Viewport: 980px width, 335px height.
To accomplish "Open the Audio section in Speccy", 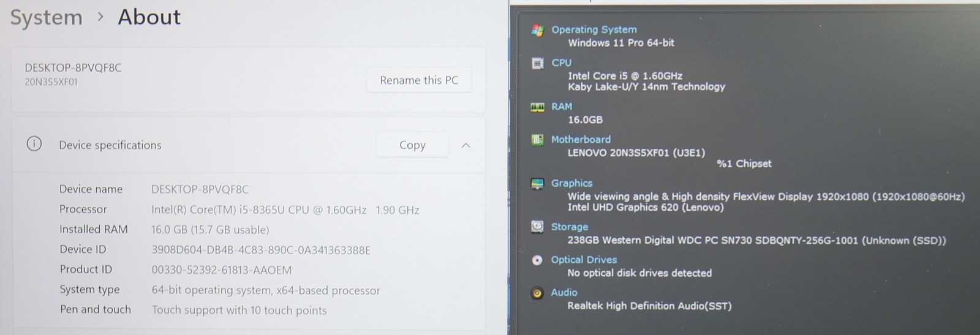I will (563, 293).
